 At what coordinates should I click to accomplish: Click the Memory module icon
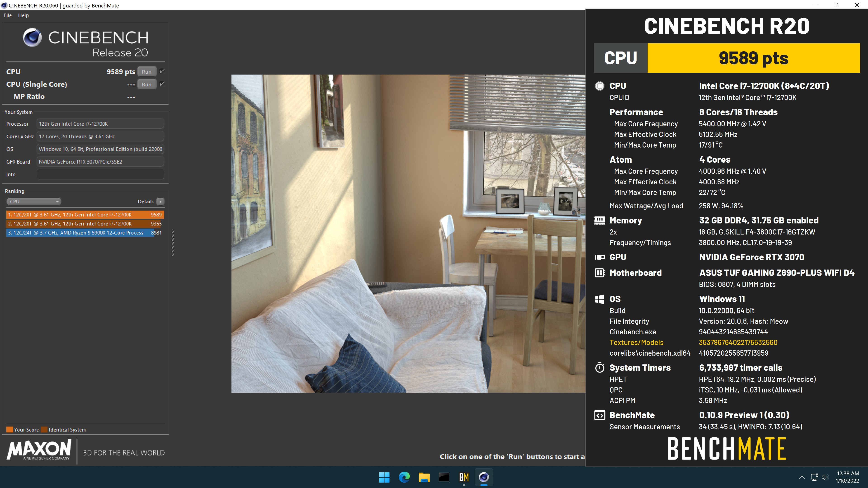coord(599,220)
